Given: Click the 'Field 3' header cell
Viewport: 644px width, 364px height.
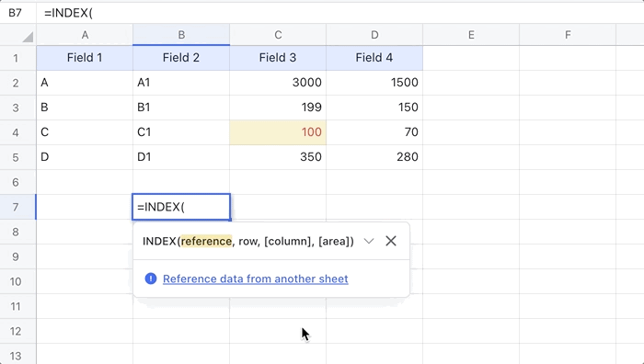Looking at the screenshot, I should tap(278, 58).
